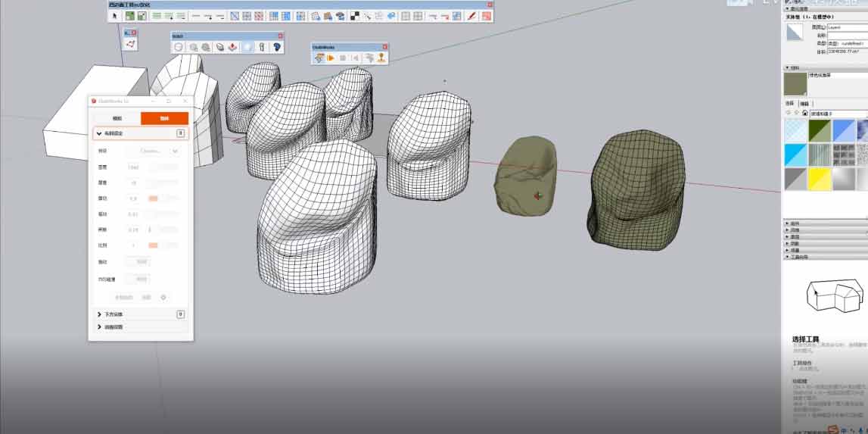
Task: Click the gear icon in ClothWorks dialog
Action: (x=162, y=297)
